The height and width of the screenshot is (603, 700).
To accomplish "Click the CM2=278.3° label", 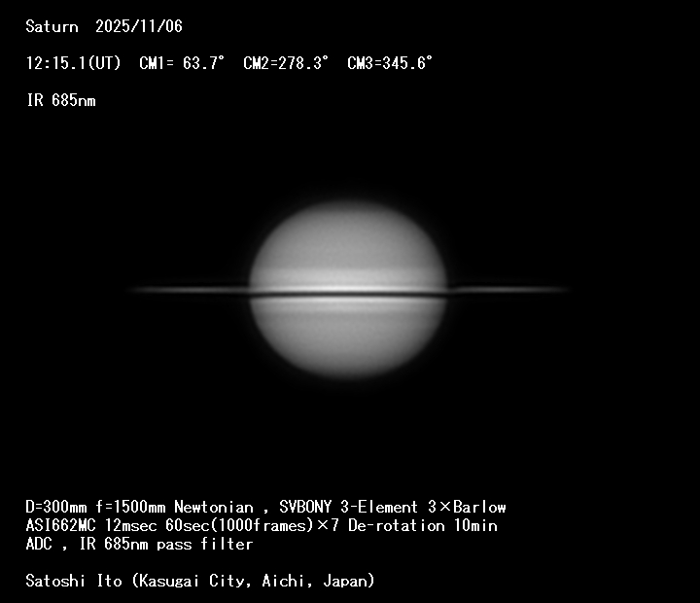I will [286, 63].
